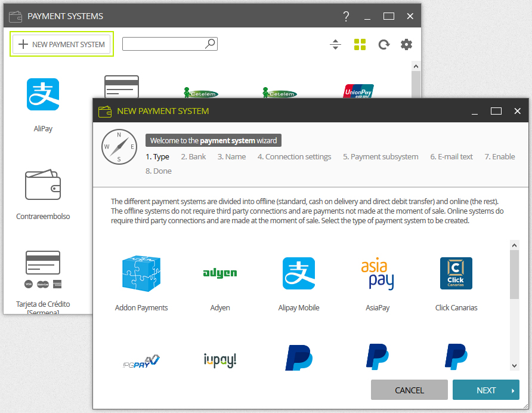Image resolution: width=532 pixels, height=413 pixels.
Task: Click the Next button
Action: pos(486,390)
